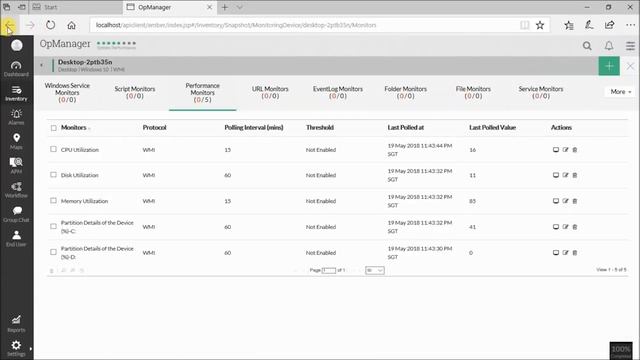Click the browser refresh button
This screenshot has height=360, width=640.
point(50,25)
